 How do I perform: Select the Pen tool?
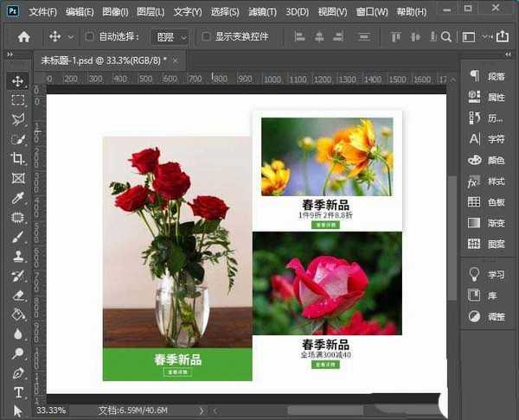pos(17,373)
